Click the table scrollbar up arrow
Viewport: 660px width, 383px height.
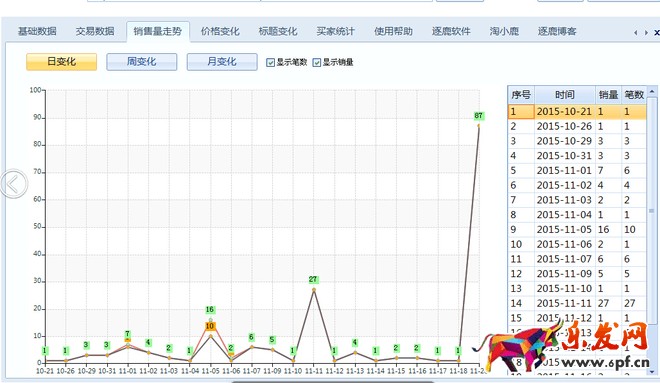click(x=652, y=91)
